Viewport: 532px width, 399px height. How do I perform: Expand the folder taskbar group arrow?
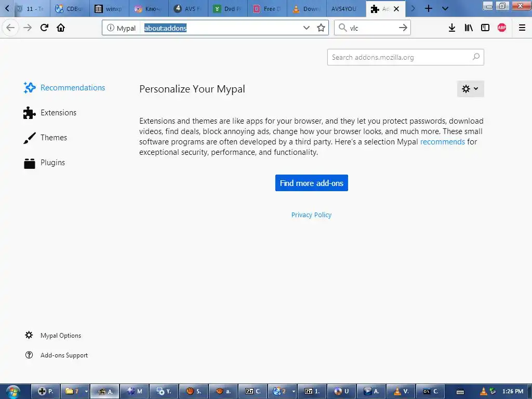coord(87,392)
